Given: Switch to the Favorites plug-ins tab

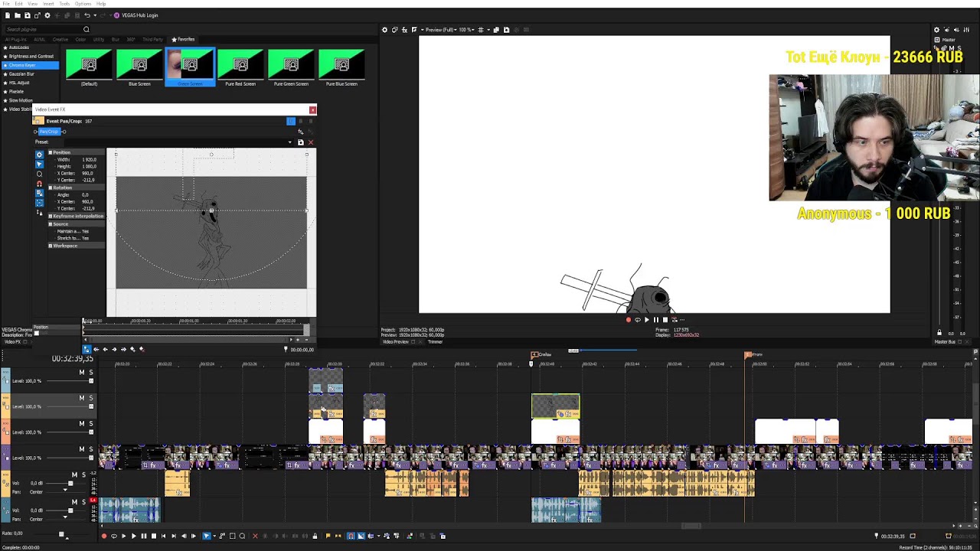Looking at the screenshot, I should tap(184, 39).
